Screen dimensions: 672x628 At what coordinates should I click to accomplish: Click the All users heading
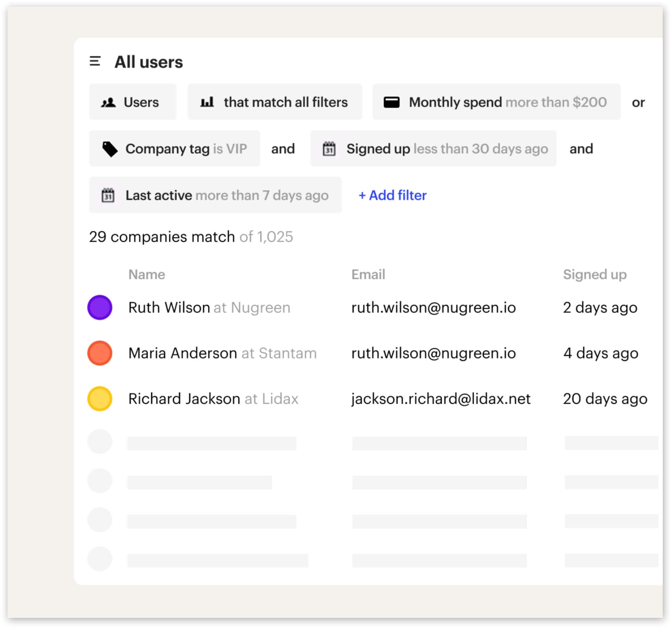pyautogui.click(x=148, y=62)
